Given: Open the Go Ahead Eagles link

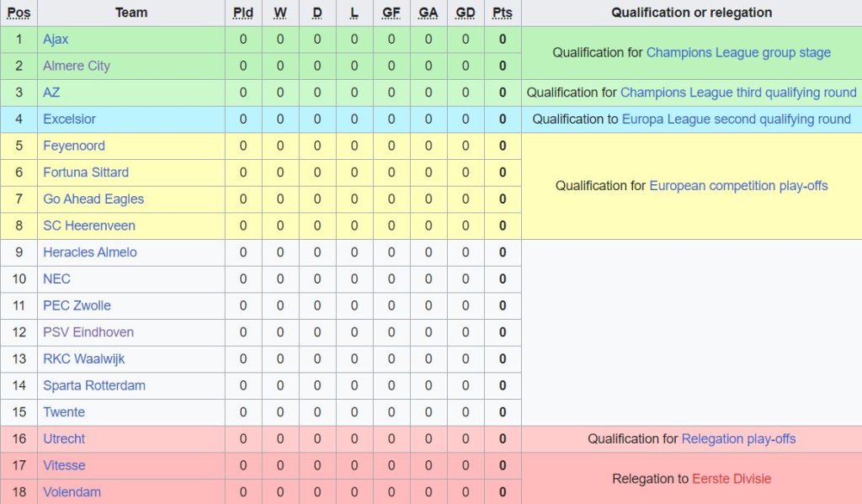Looking at the screenshot, I should pos(93,199).
